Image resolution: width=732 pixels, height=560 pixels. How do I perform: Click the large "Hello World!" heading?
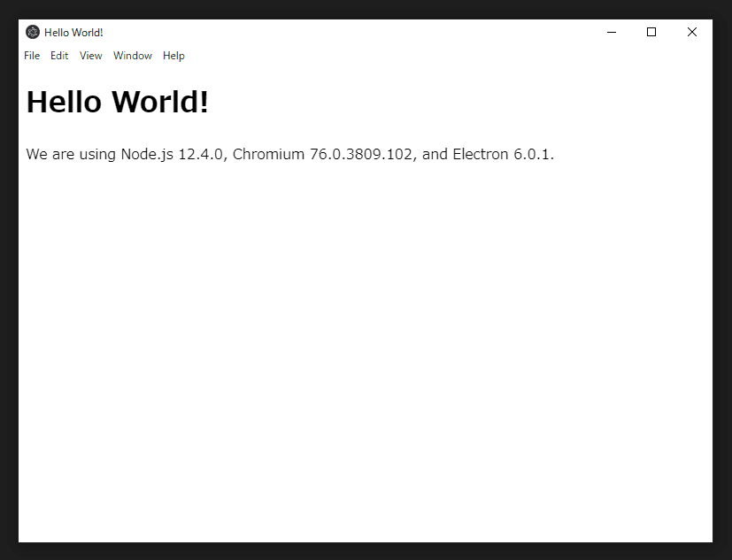118,103
